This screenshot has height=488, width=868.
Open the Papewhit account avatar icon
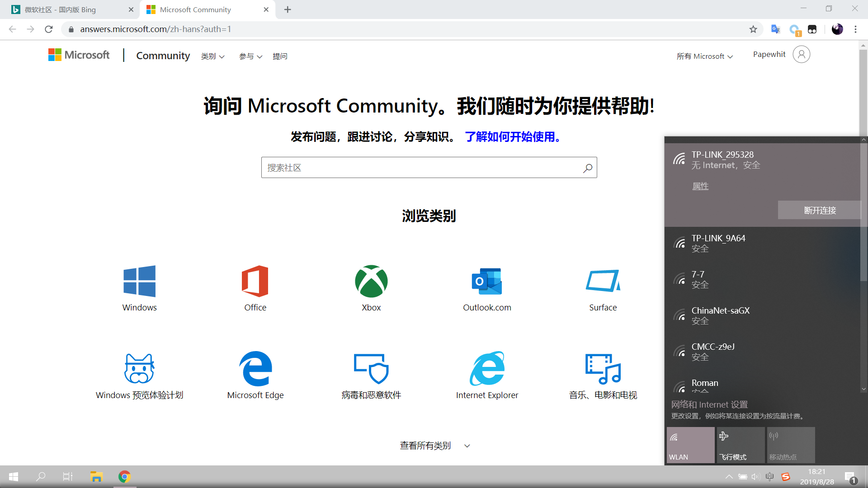tap(801, 54)
